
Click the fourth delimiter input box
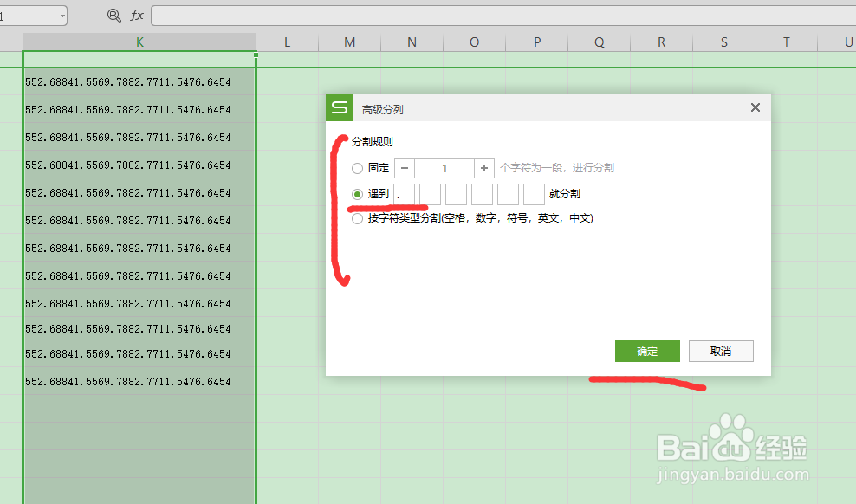coord(482,194)
